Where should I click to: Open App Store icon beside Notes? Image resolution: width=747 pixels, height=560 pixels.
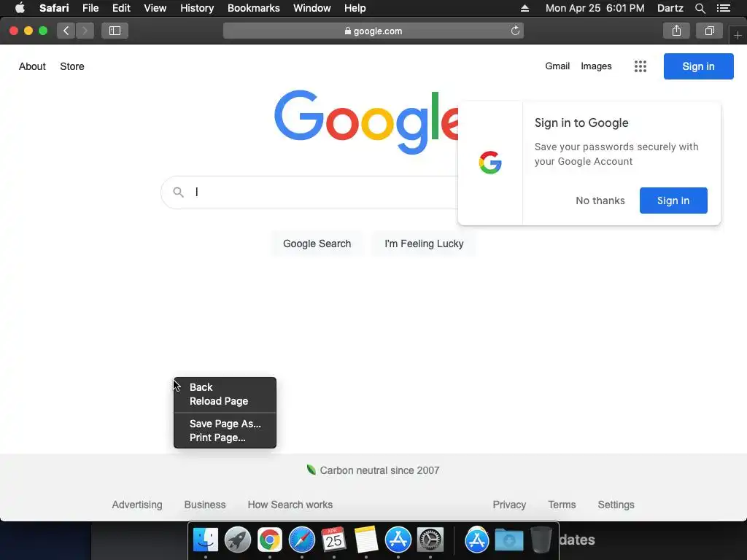click(x=398, y=540)
